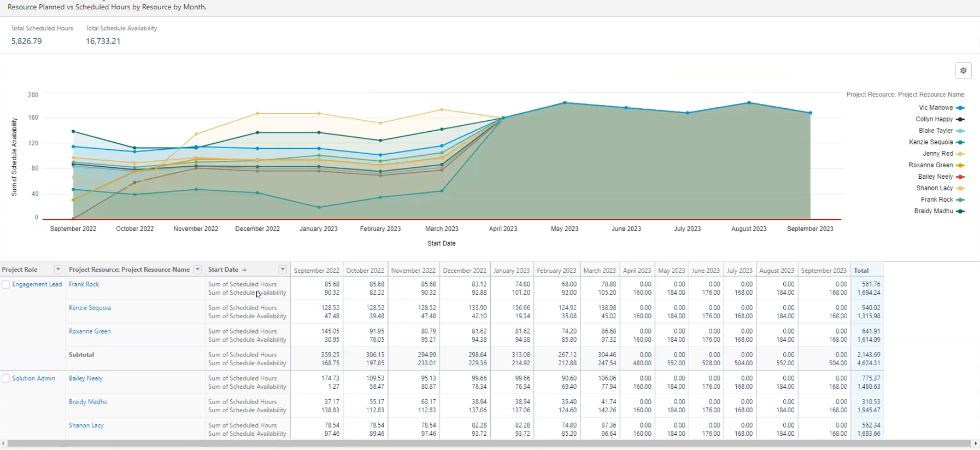Click the Start Date chart axis label
The image size is (980, 450).
(x=442, y=243)
